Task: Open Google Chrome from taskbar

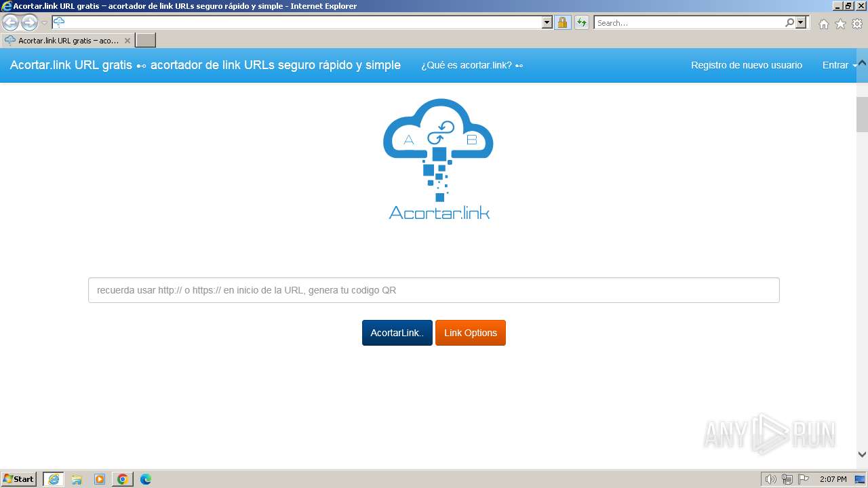Action: (123, 479)
